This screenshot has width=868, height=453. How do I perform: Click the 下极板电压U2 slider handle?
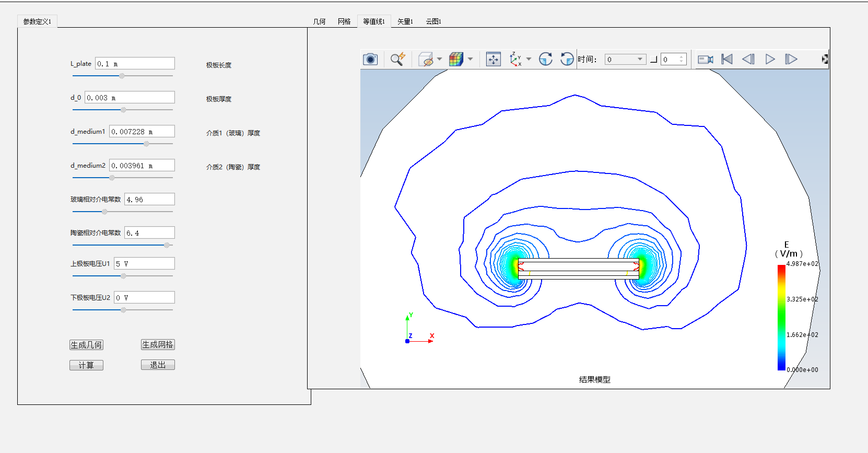(x=123, y=310)
